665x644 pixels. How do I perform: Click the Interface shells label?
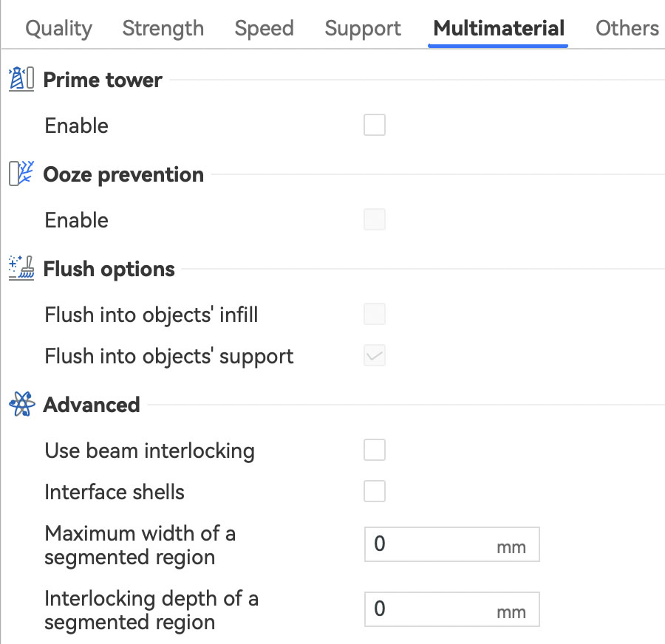[115, 492]
